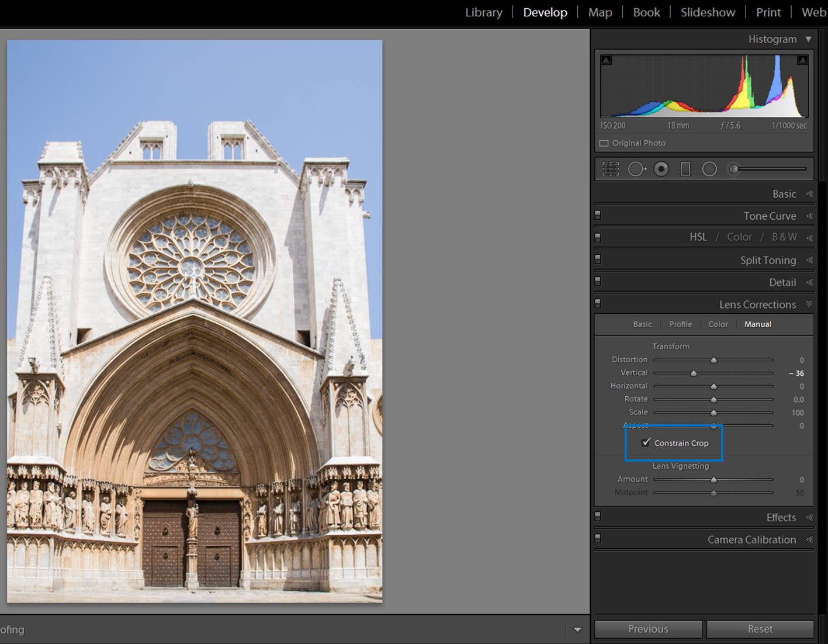828x644 pixels.
Task: Click the 'ISO 200' text under histogram
Action: click(613, 126)
